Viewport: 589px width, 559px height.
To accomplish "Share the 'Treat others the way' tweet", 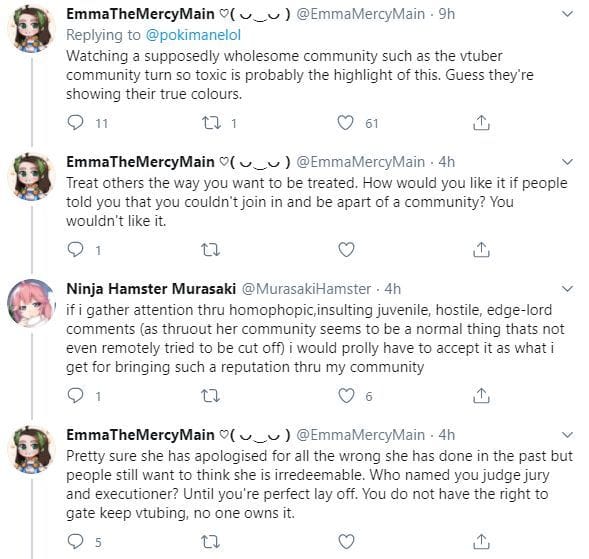I will [481, 249].
